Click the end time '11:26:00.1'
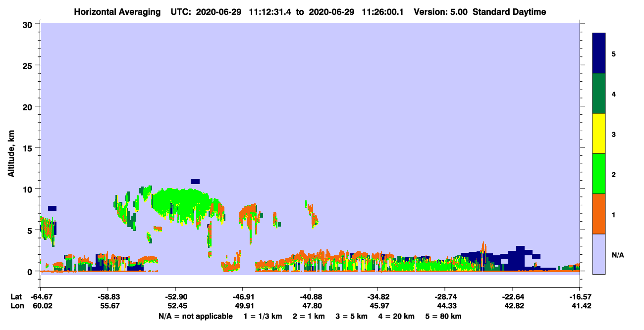This screenshot has width=644, height=330. 382,12
